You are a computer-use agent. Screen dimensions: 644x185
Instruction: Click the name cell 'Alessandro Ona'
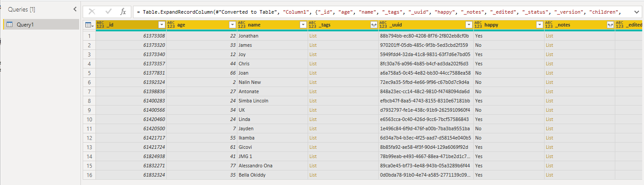(x=272, y=166)
